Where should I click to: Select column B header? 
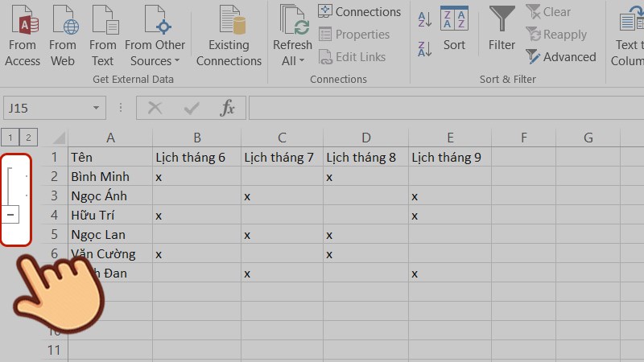coord(196,138)
